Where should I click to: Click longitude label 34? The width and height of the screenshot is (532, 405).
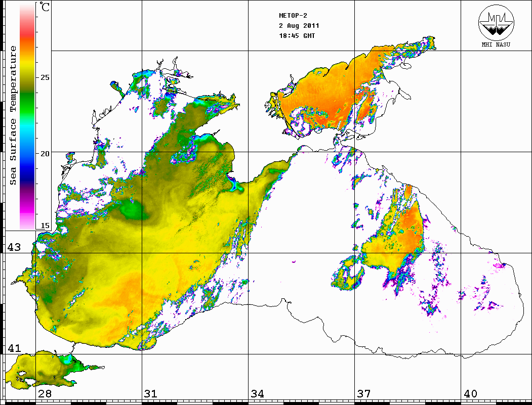tap(257, 394)
